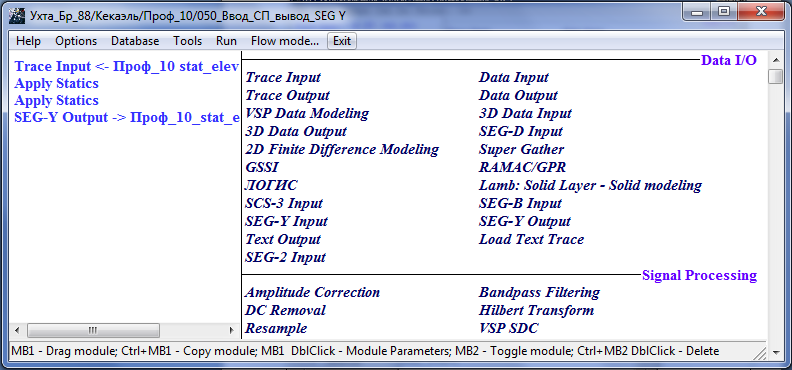Click the flow panel horizontal scrollbar thumb
Screen dimensions: 792x370
(x=93, y=331)
